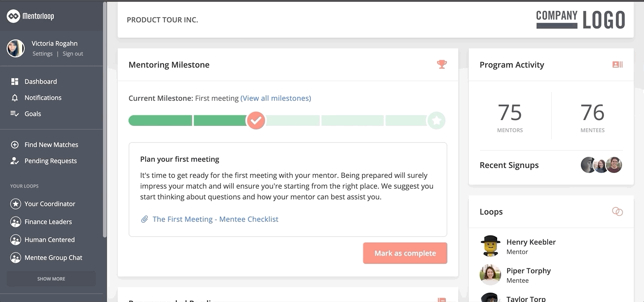
Task: Click the Sign out link
Action: click(x=73, y=54)
